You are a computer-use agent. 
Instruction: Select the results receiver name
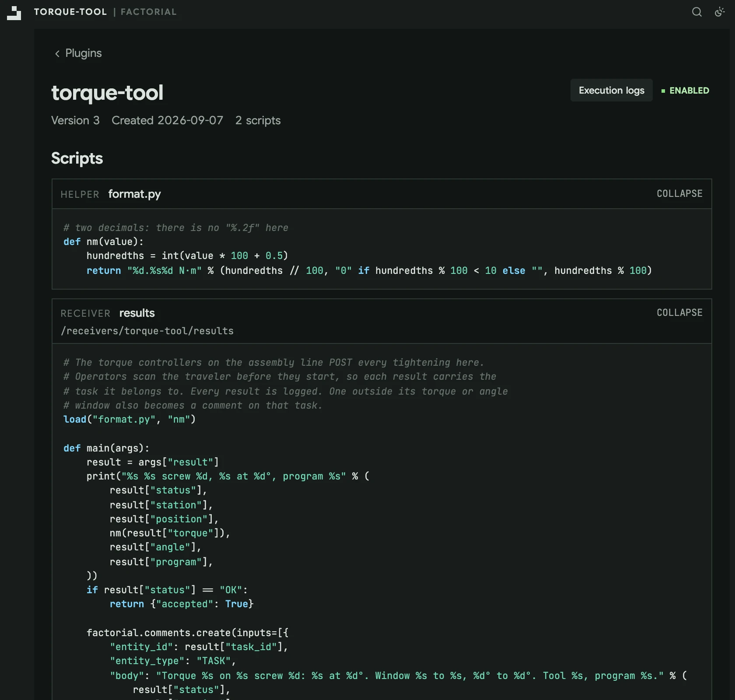[x=137, y=313]
